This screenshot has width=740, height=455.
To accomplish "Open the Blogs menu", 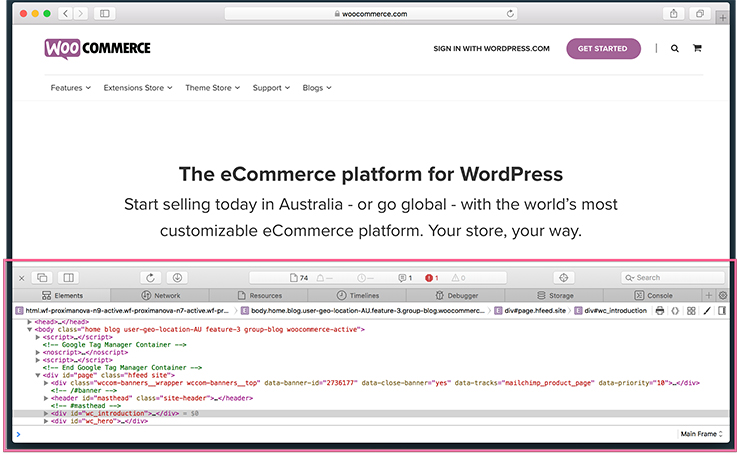I will 317,88.
